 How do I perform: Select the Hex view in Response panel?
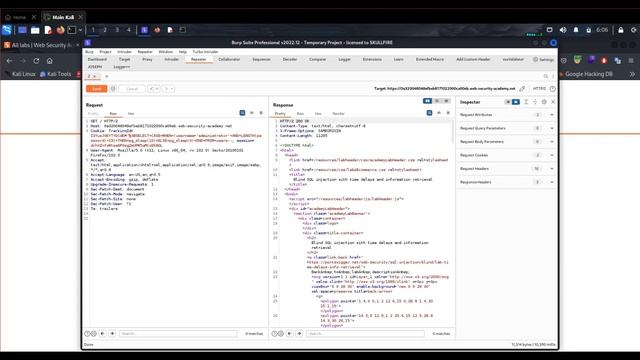[318, 113]
